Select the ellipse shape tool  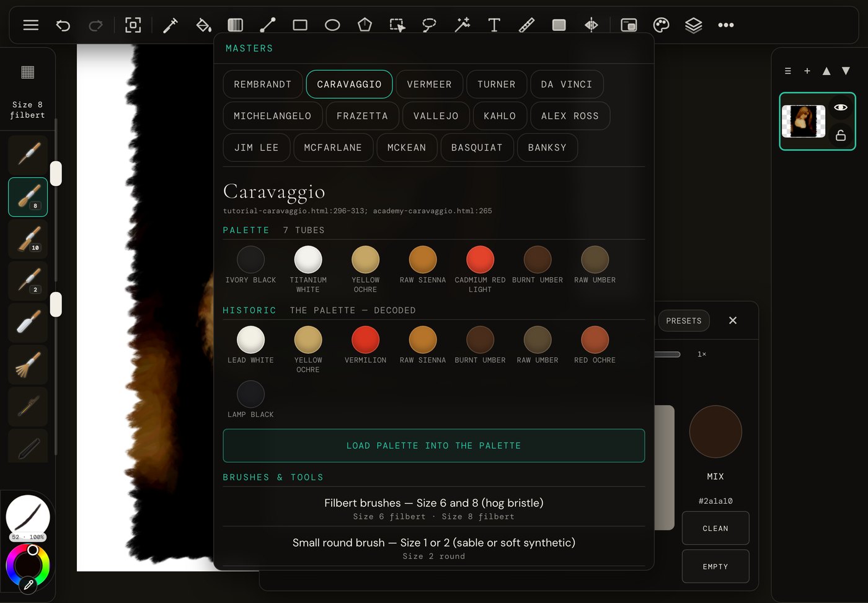(x=332, y=25)
